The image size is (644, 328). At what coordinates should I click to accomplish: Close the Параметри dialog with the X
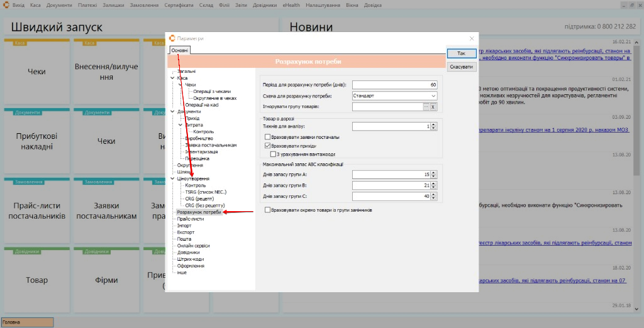[x=472, y=38]
